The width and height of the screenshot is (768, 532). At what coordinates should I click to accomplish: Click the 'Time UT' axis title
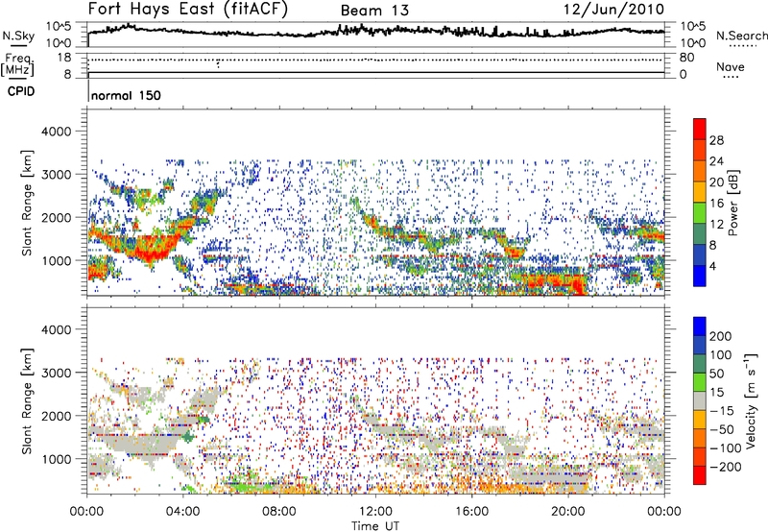[375, 525]
